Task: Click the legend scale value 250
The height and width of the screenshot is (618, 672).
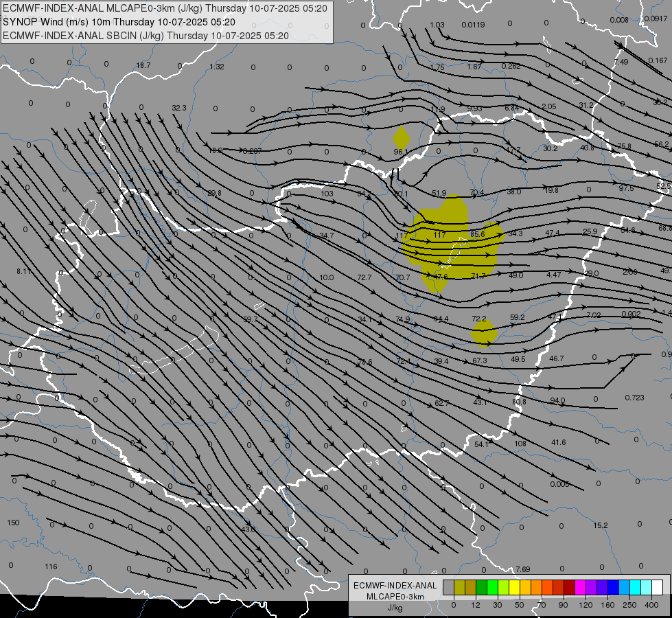Action: coord(629,605)
